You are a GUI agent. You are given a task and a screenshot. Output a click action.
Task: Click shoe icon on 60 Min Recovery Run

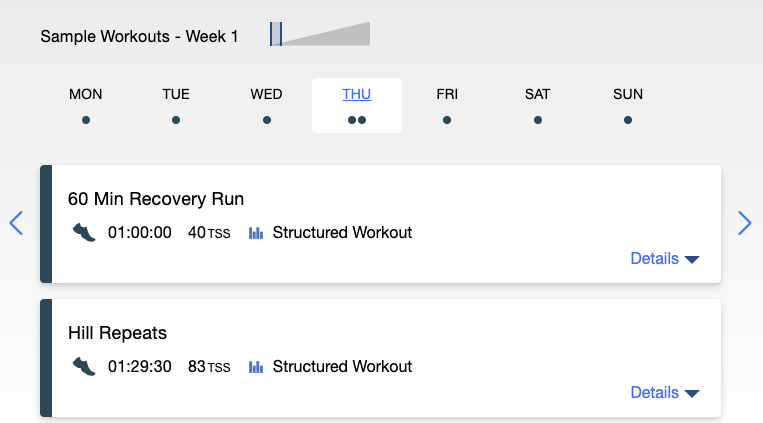(84, 232)
